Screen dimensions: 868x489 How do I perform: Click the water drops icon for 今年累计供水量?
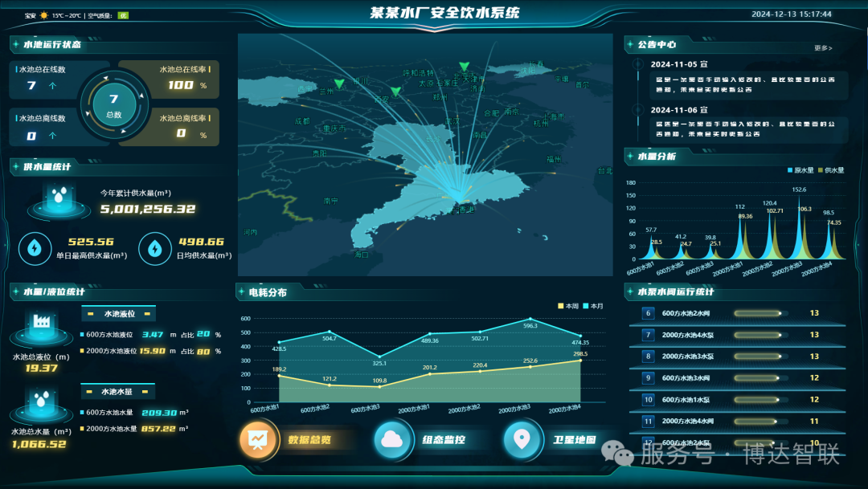[60, 198]
